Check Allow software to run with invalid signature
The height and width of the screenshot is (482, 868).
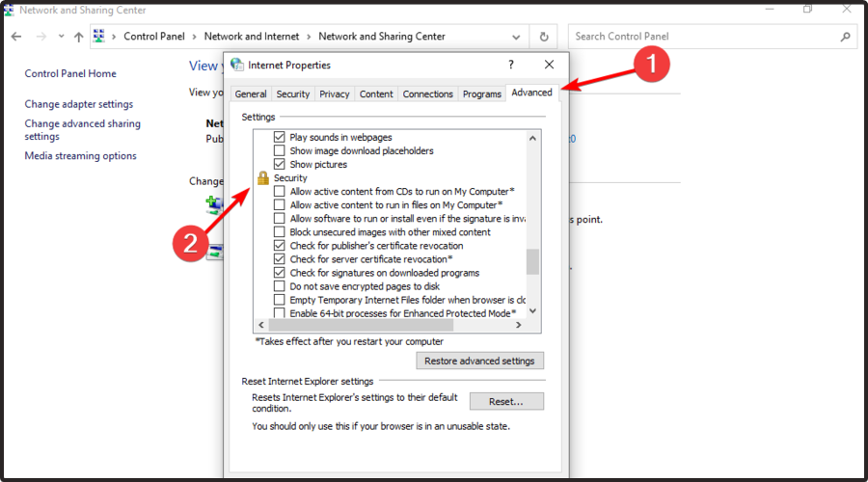(280, 218)
